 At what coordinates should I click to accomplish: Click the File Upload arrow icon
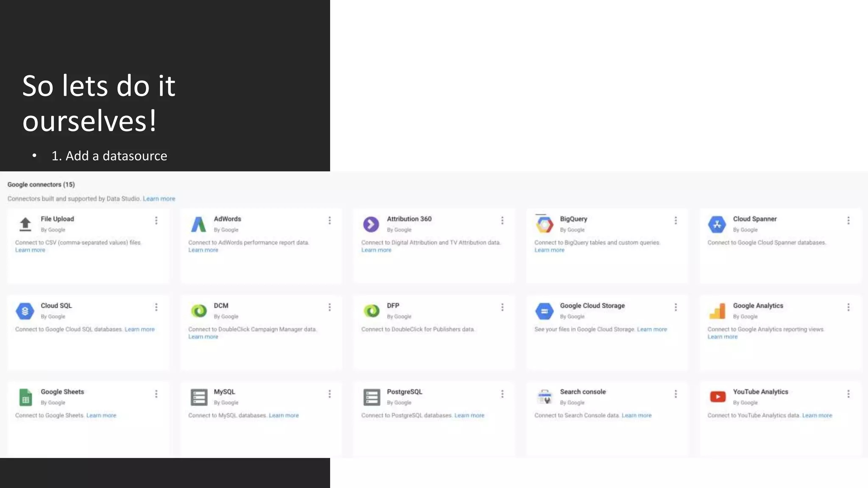(x=25, y=224)
